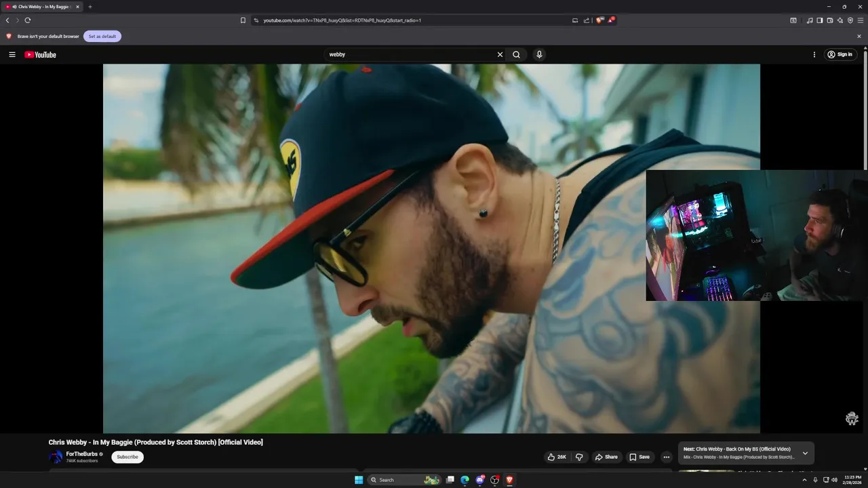Click the address bar URL

[342, 20]
